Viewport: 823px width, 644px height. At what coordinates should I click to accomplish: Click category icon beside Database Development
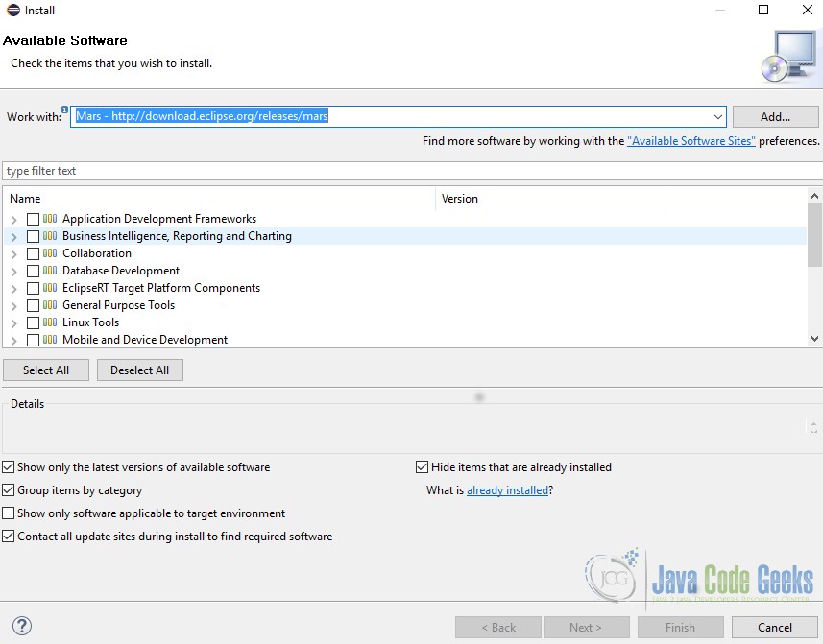point(50,271)
